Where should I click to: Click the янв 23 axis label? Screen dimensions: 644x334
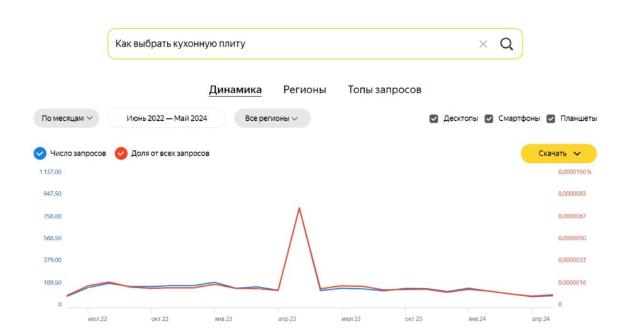tap(223, 319)
